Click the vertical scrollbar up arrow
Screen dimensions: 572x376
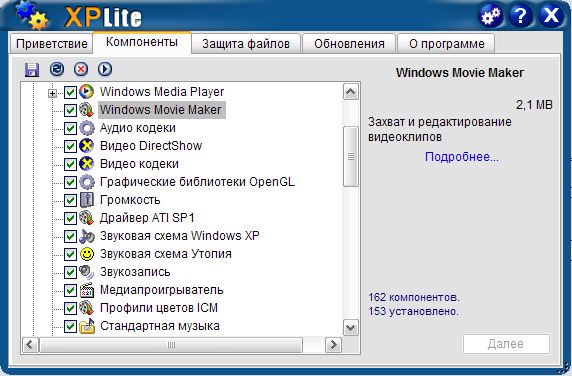coord(351,92)
